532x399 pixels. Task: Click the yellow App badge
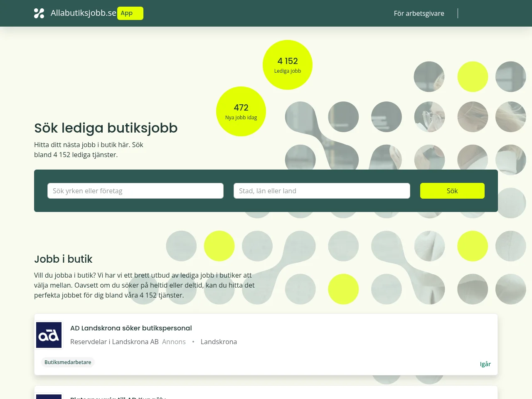point(130,13)
